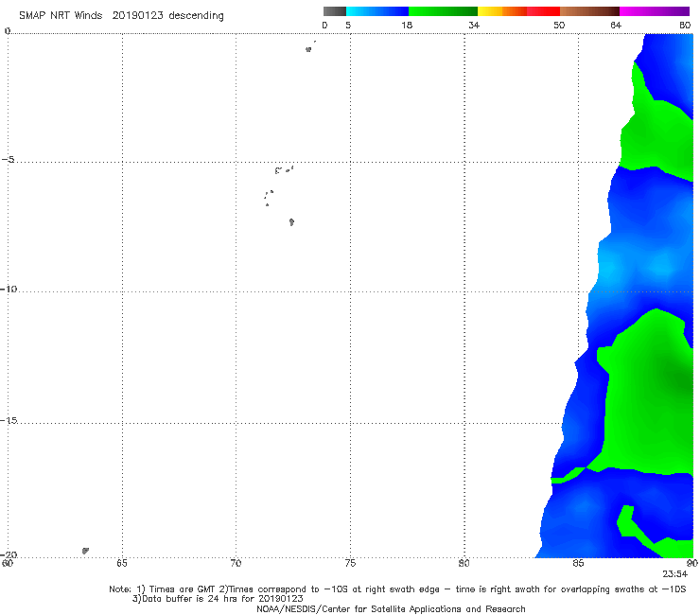This screenshot has width=700, height=615.
Task: Click the latitude label '-5'
Action: [x=9, y=159]
